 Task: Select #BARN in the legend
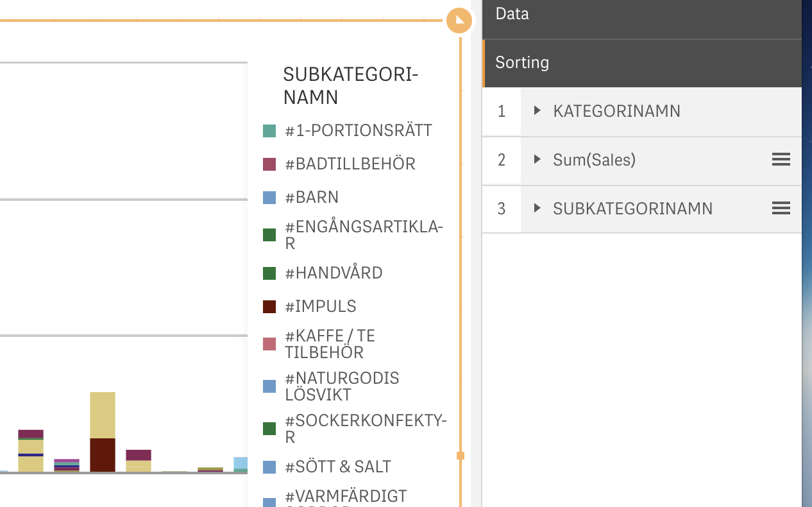pyautogui.click(x=312, y=197)
